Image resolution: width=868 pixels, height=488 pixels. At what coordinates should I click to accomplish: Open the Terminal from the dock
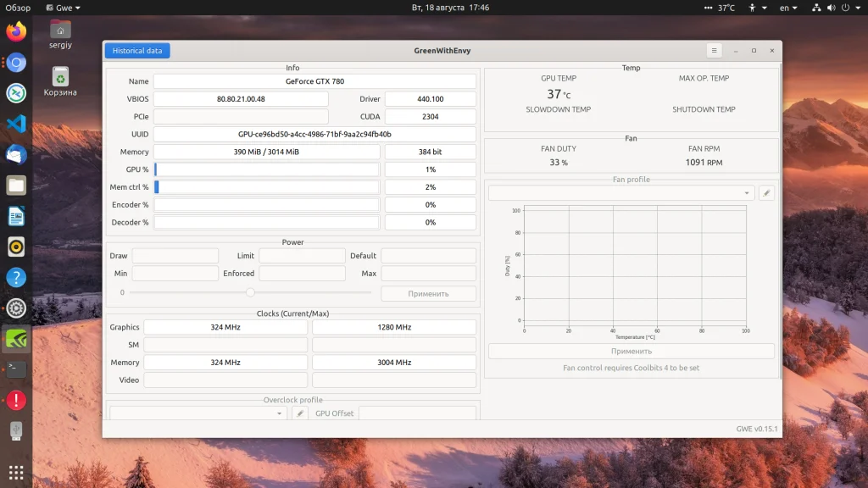[16, 369]
